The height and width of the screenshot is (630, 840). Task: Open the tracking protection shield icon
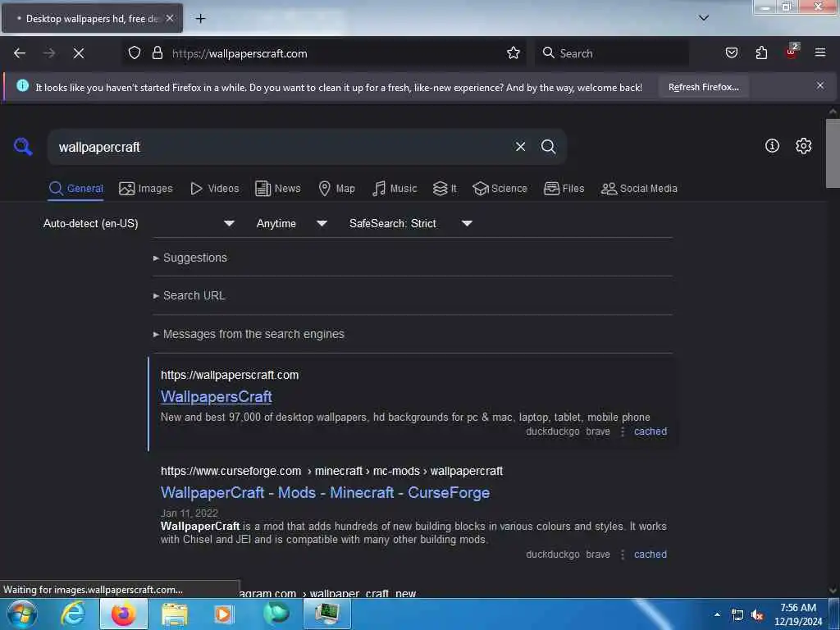pos(135,53)
